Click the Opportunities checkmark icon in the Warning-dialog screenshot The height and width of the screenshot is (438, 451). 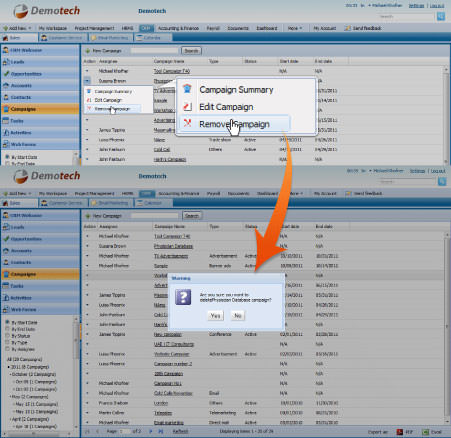coord(6,239)
